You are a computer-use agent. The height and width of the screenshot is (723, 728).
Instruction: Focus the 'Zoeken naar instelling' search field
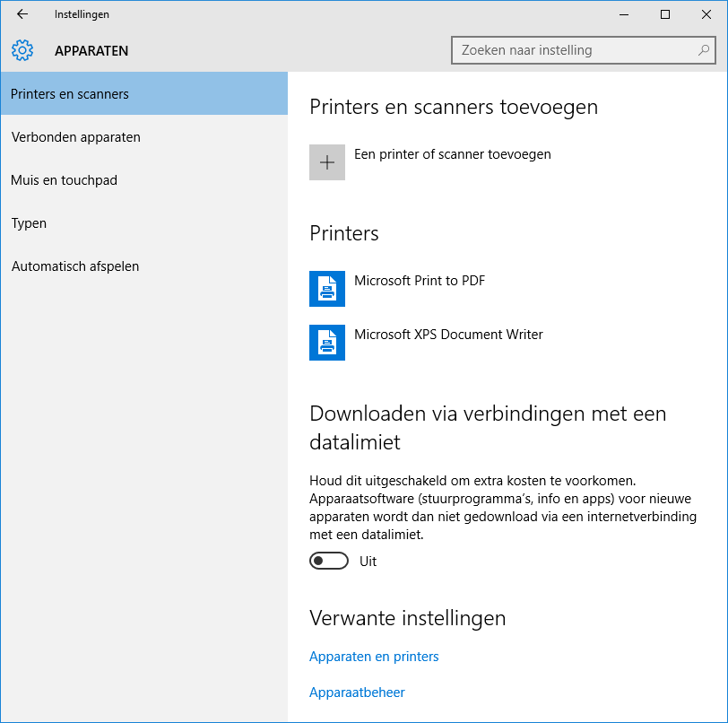pos(574,50)
